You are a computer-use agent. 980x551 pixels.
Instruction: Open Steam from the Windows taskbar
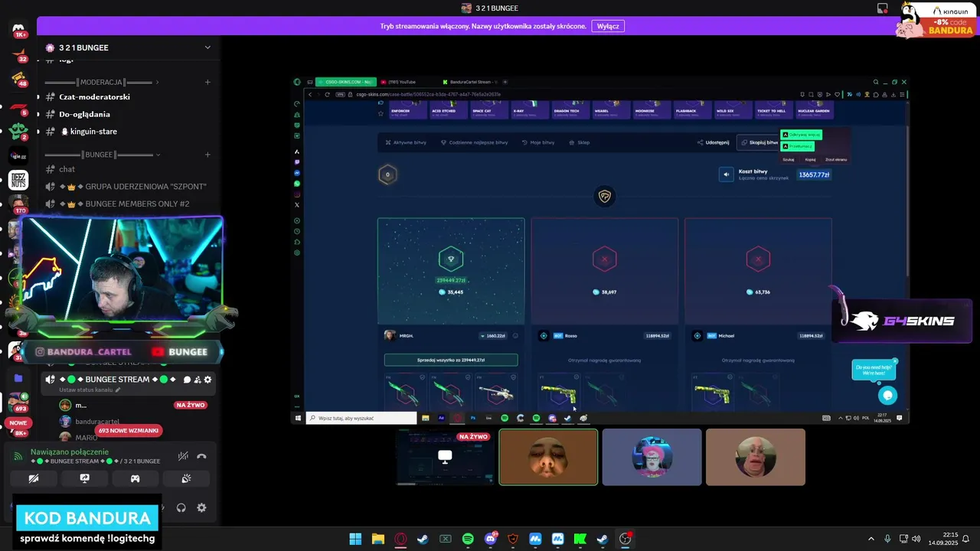tap(423, 539)
